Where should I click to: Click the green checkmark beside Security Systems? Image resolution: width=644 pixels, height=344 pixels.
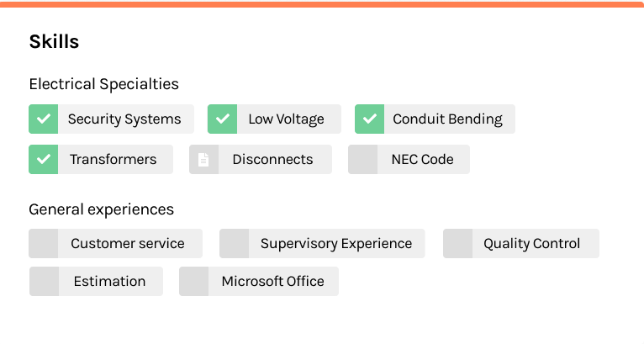(44, 119)
